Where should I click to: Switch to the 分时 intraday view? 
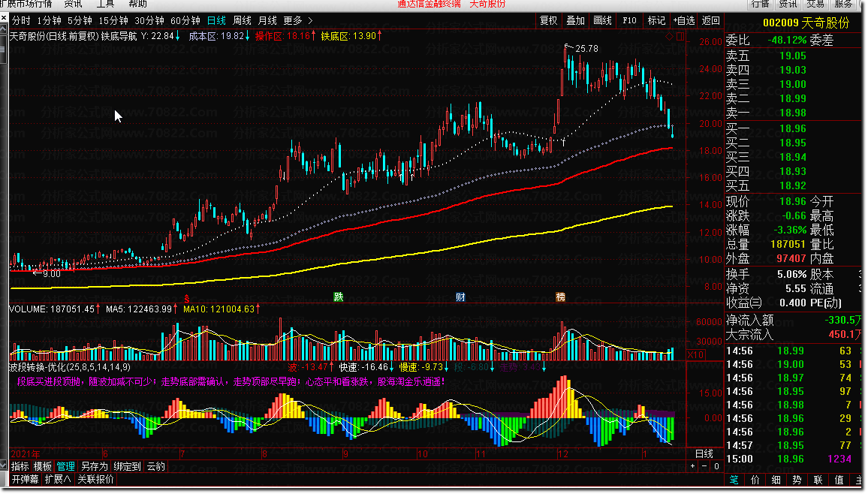21,20
